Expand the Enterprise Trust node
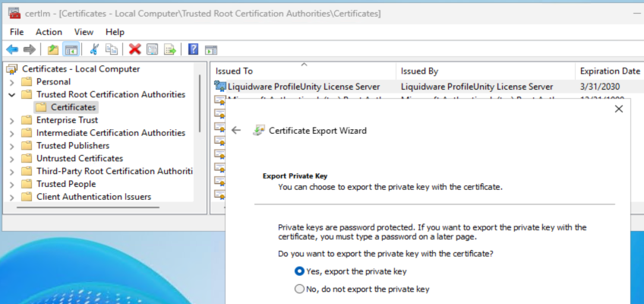 12,121
